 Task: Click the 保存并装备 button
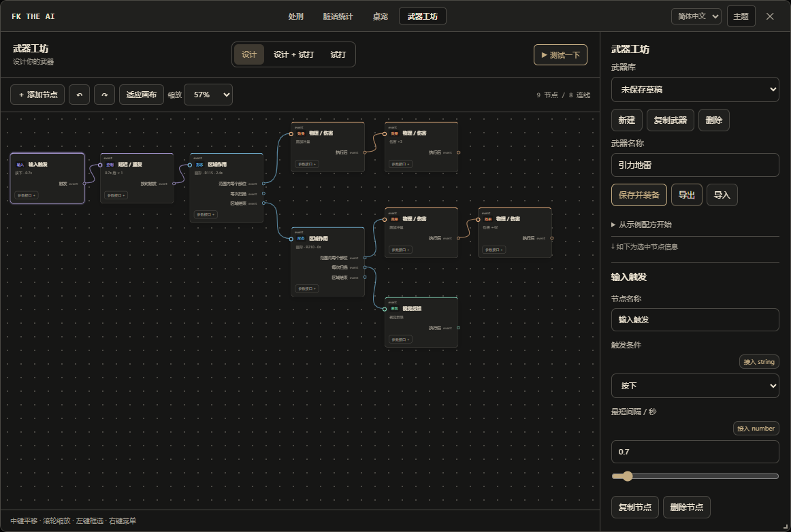(x=639, y=195)
